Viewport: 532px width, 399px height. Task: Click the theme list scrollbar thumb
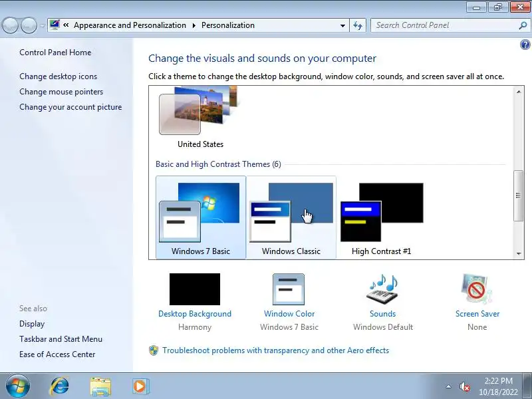519,196
